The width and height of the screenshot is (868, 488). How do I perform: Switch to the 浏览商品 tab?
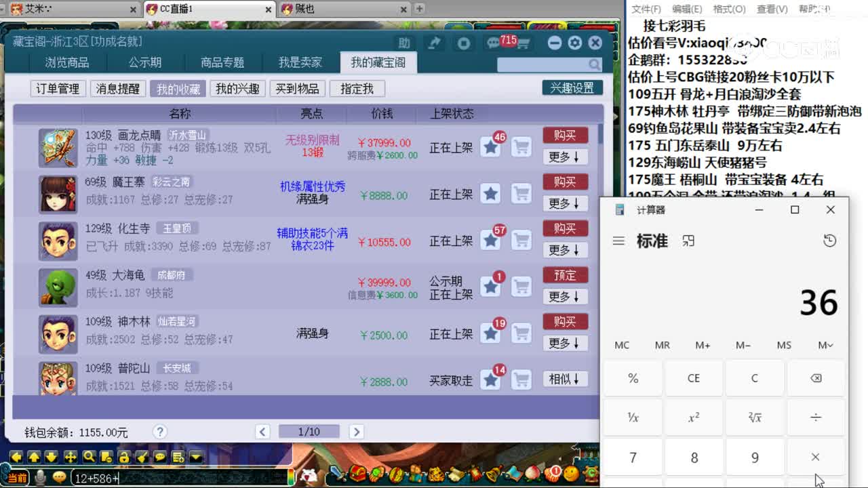point(67,60)
